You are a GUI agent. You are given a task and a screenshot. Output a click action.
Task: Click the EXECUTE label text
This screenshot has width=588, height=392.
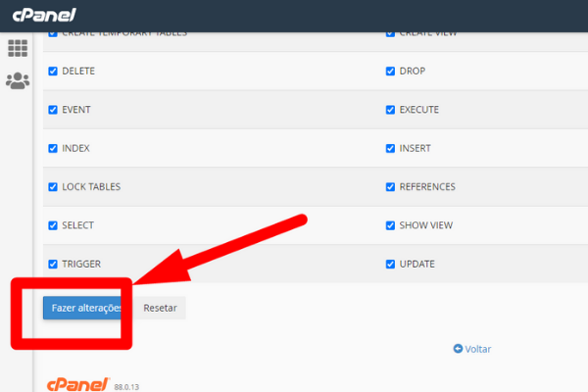click(418, 110)
